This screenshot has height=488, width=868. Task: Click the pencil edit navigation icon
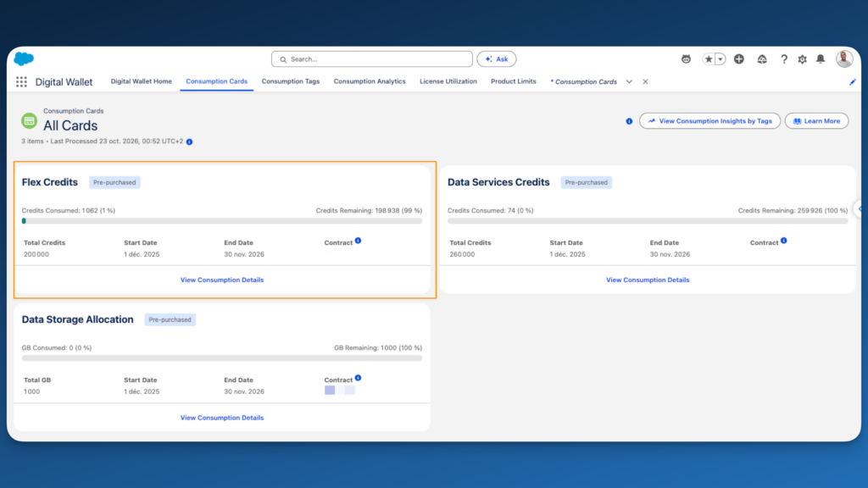click(853, 82)
